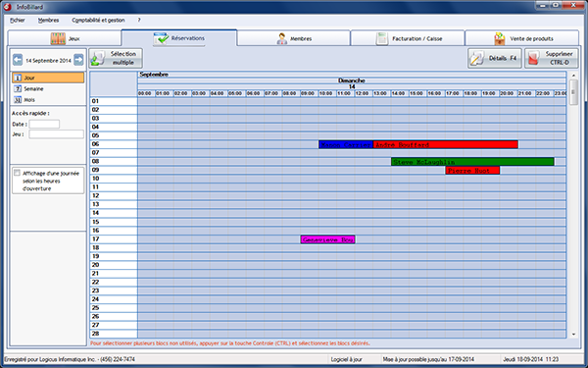Image resolution: width=588 pixels, height=368 pixels.
Task: Select the red Pierre Huot reservation
Action: click(x=472, y=171)
